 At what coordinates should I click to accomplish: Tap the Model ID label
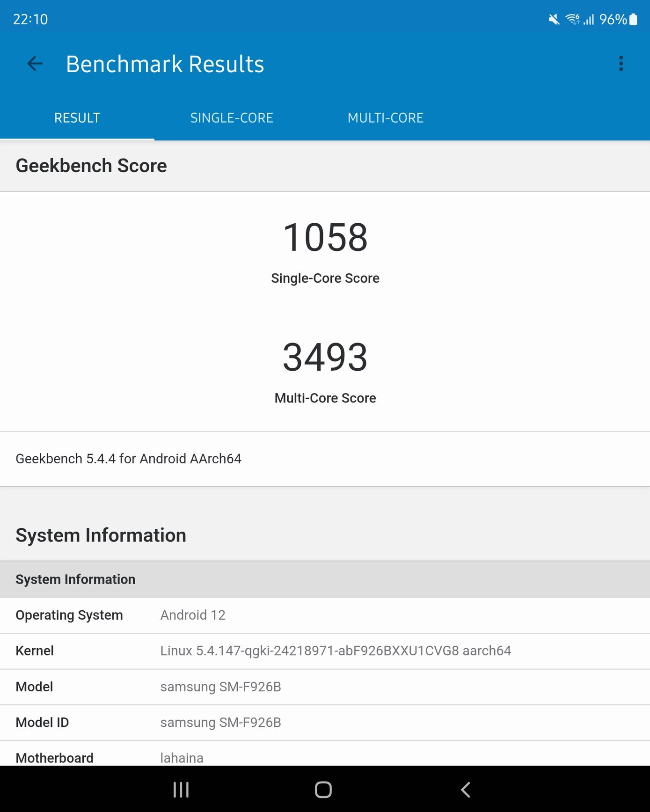pyautogui.click(x=42, y=722)
